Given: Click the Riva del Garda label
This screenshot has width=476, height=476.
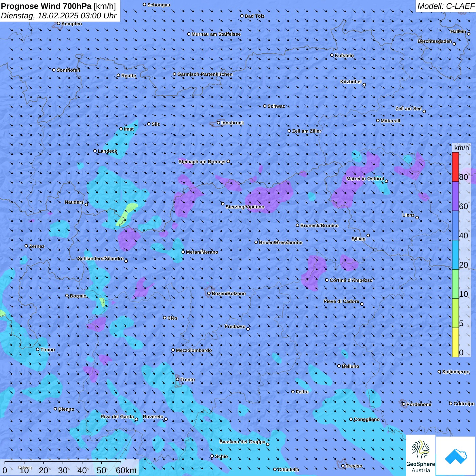Looking at the screenshot, I should click(x=117, y=417).
